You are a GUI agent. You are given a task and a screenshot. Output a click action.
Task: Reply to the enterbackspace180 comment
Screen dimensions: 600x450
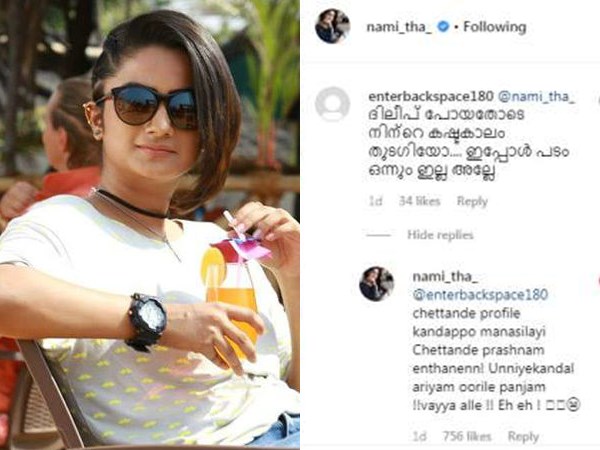coord(472,201)
